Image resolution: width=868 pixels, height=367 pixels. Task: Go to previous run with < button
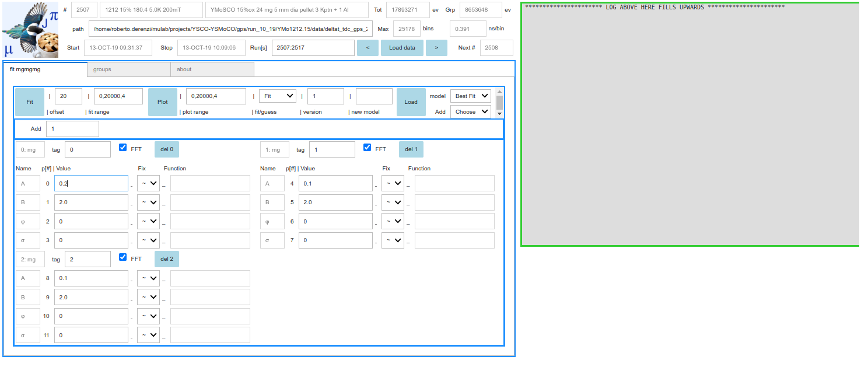(367, 48)
